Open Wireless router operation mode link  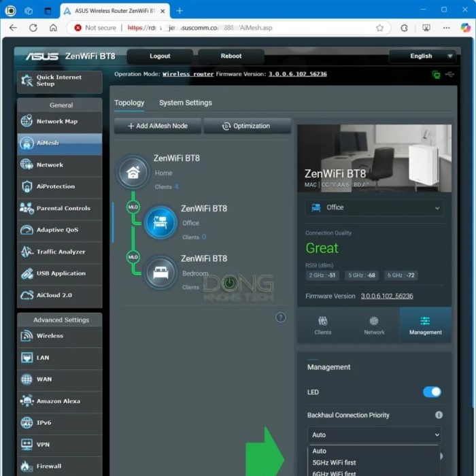(x=188, y=74)
